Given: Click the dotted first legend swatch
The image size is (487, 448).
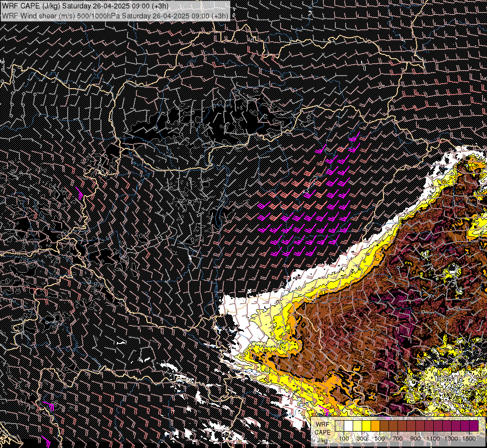Looking at the screenshot, I should coord(339,426).
